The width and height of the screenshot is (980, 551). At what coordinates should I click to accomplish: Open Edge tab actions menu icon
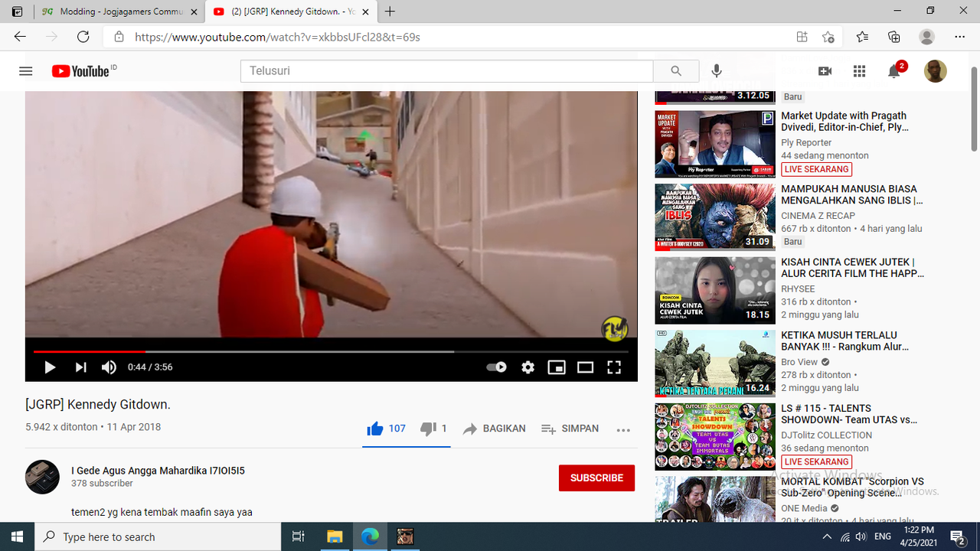18,11
